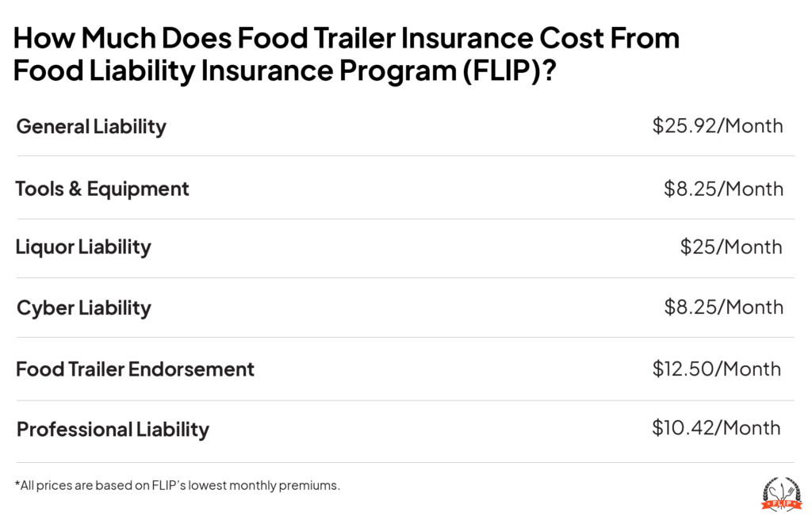Click the Tools & Equipment label
The width and height of the screenshot is (812, 520).
coord(102,189)
